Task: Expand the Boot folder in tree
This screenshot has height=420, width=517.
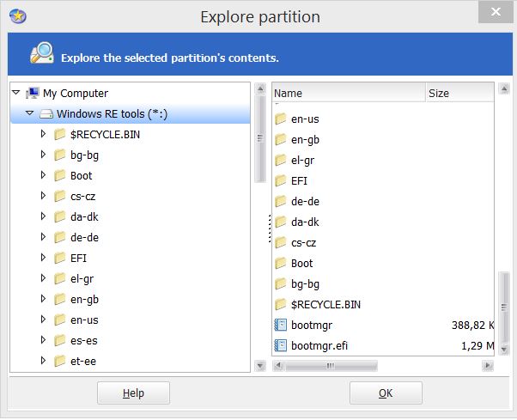Action: pos(43,175)
